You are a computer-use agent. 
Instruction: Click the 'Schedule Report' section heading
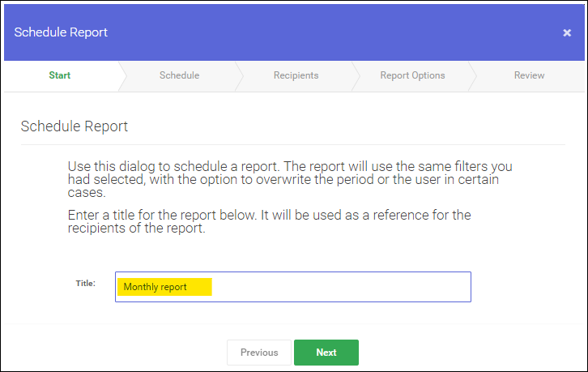75,126
